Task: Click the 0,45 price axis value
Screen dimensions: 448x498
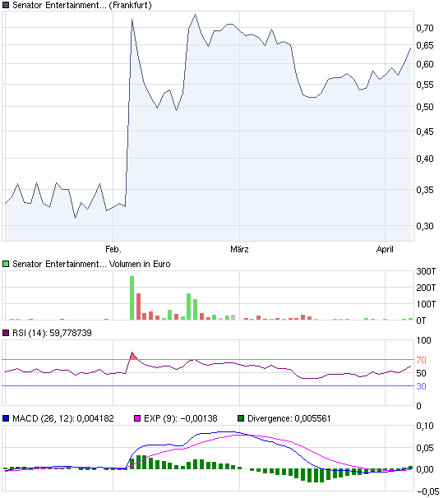Action: [425, 131]
